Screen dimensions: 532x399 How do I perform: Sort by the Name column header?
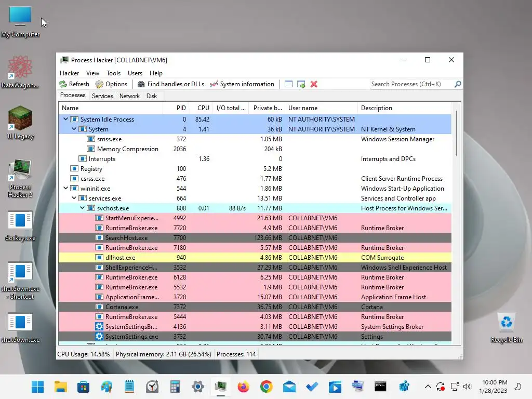(x=111, y=108)
